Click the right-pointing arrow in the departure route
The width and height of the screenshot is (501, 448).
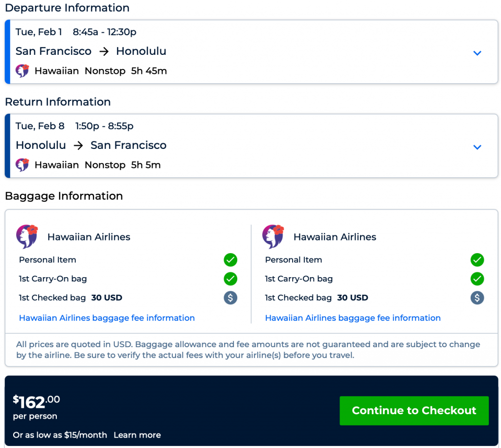(x=104, y=51)
